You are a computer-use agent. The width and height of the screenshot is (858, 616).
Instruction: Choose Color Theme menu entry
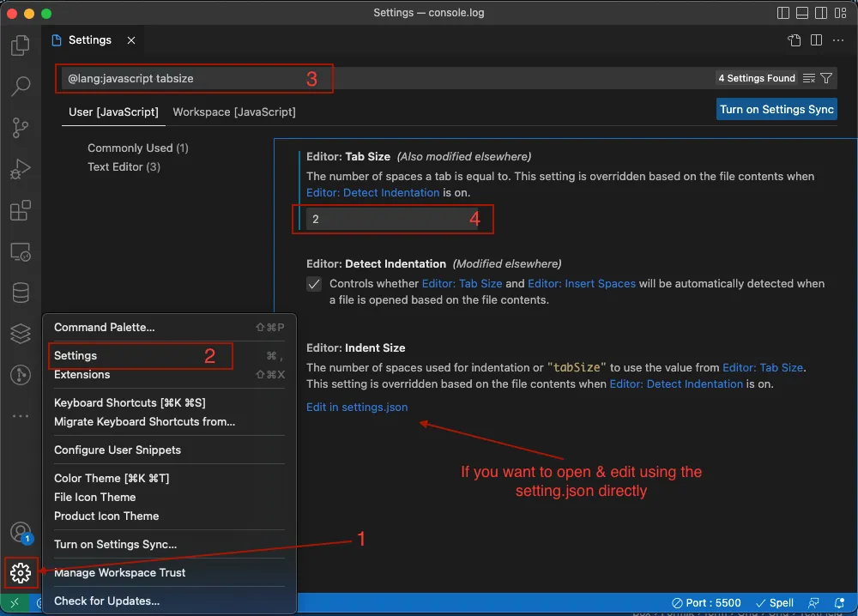click(169, 478)
